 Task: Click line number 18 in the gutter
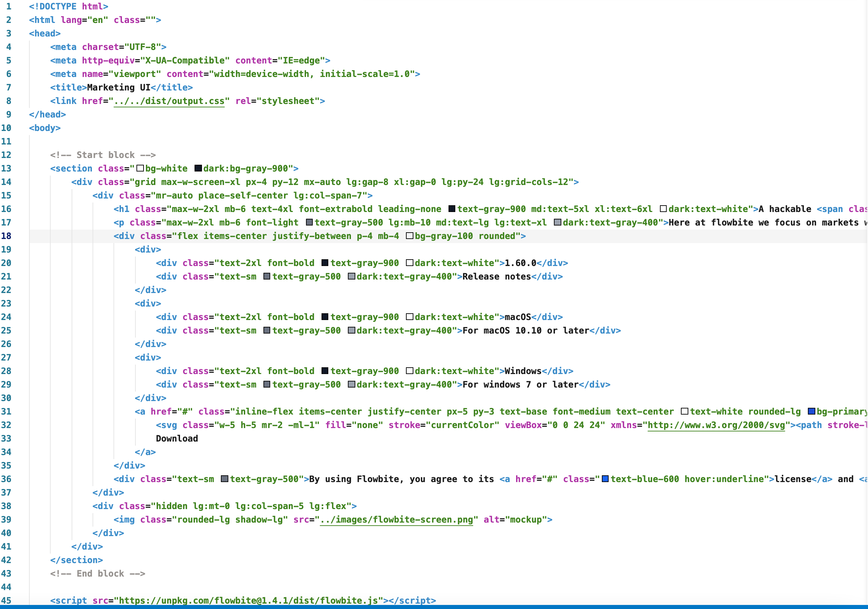click(x=6, y=236)
